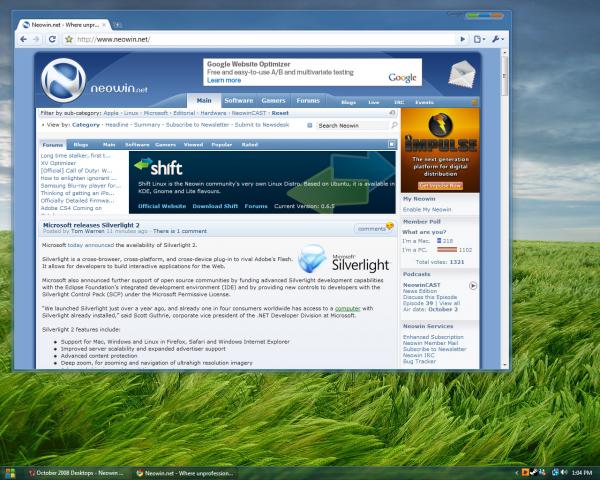The width and height of the screenshot is (600, 480).
Task: View news by Headline
Action: click(x=117, y=125)
